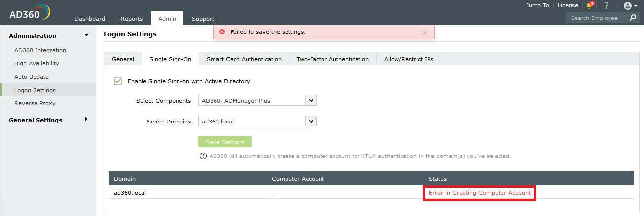Expand the General Settings section
This screenshot has width=644, height=216.
(x=86, y=119)
